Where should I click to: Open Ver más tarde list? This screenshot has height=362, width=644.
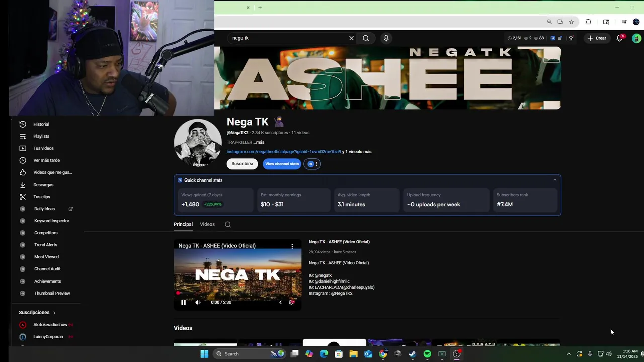(x=45, y=160)
